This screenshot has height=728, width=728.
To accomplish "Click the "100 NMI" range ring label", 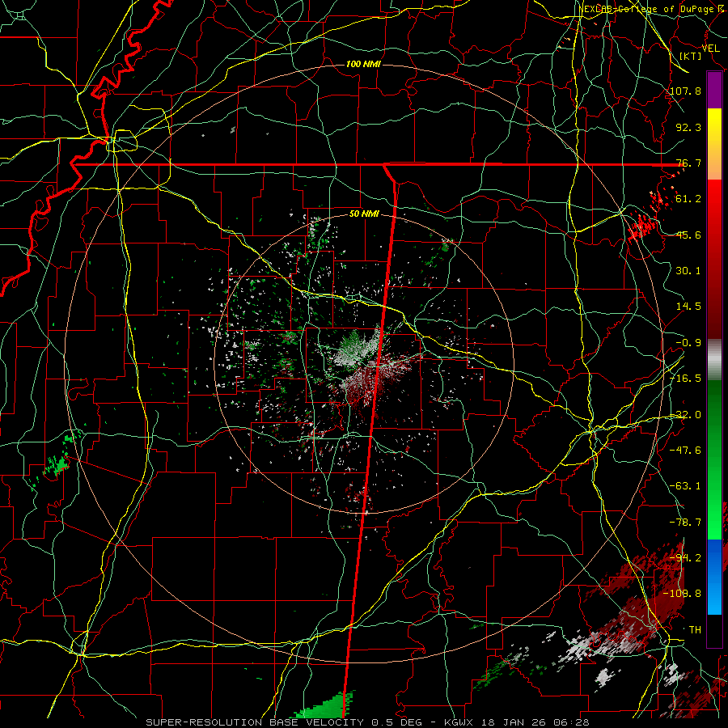I will (363, 64).
